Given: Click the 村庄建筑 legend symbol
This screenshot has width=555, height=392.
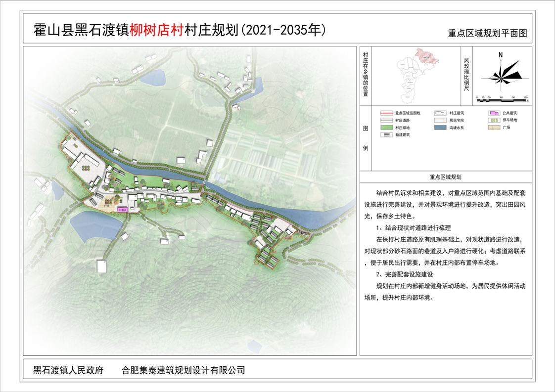Looking at the screenshot, I should coord(440,113).
